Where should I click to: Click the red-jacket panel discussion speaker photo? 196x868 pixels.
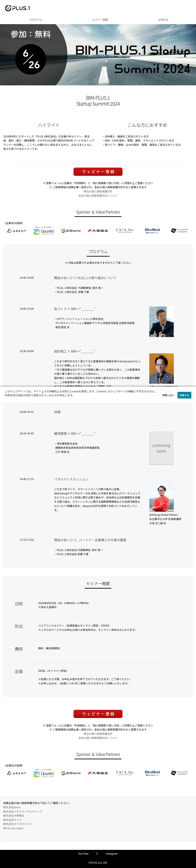pyautogui.click(x=162, y=497)
